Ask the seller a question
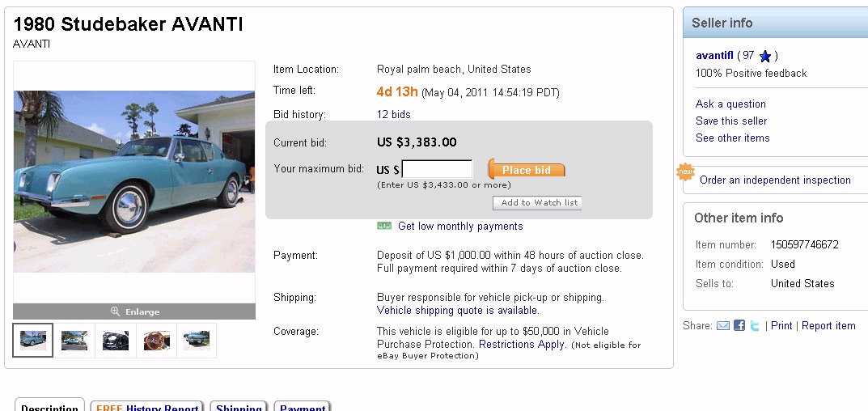Image resolution: width=868 pixels, height=411 pixels. 730,104
